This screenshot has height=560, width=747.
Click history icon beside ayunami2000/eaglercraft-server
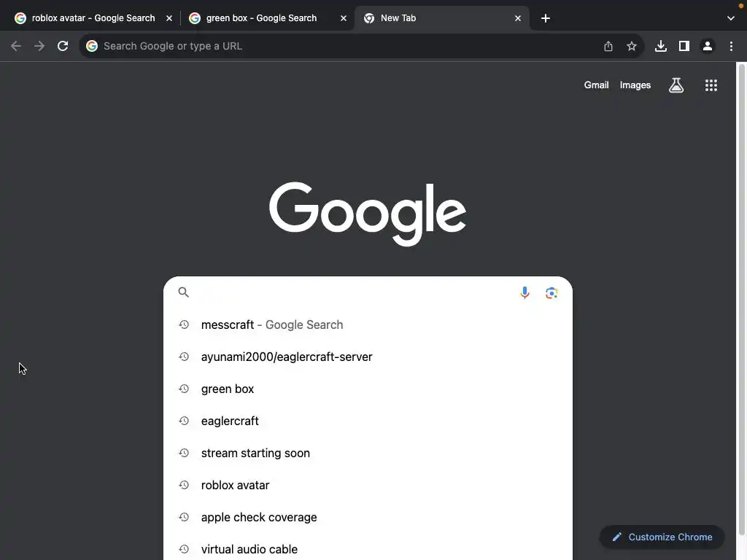coord(184,357)
